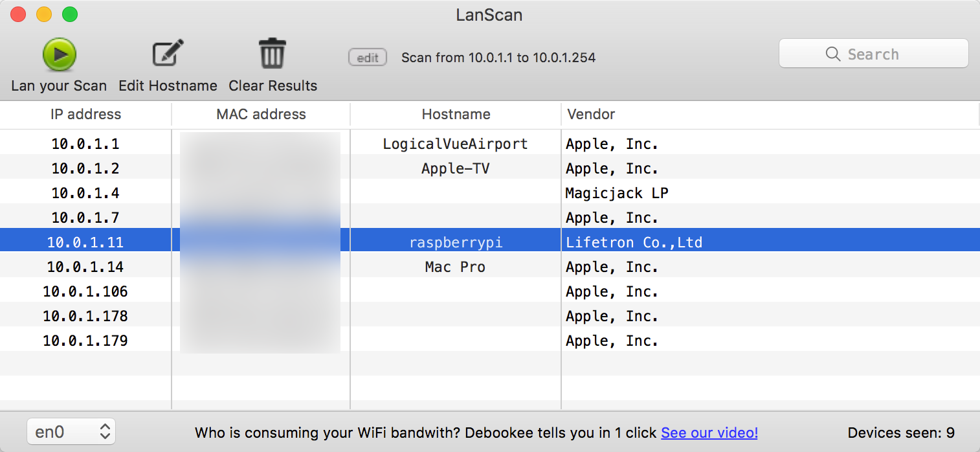
Task: Click the green zoom window button
Action: tap(69, 14)
